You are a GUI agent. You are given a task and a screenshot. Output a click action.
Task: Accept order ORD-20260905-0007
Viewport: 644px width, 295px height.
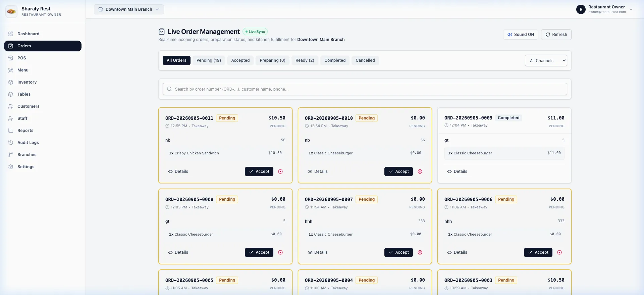(398, 252)
